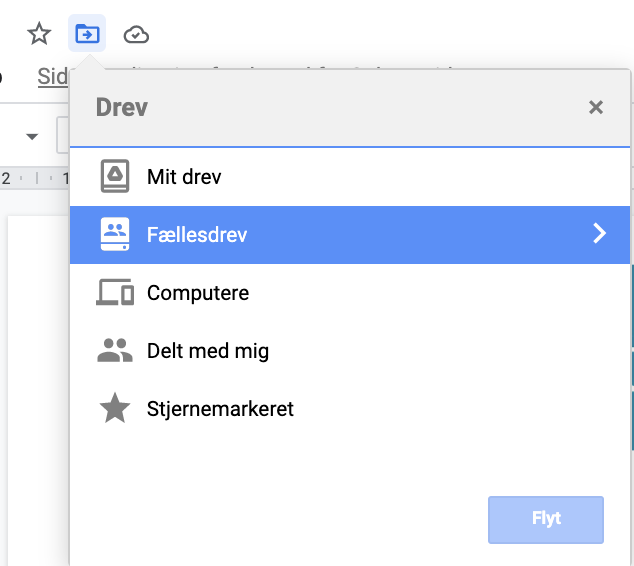Choose Computere in the list
Viewport: 634px width, 566px height.
pos(350,293)
